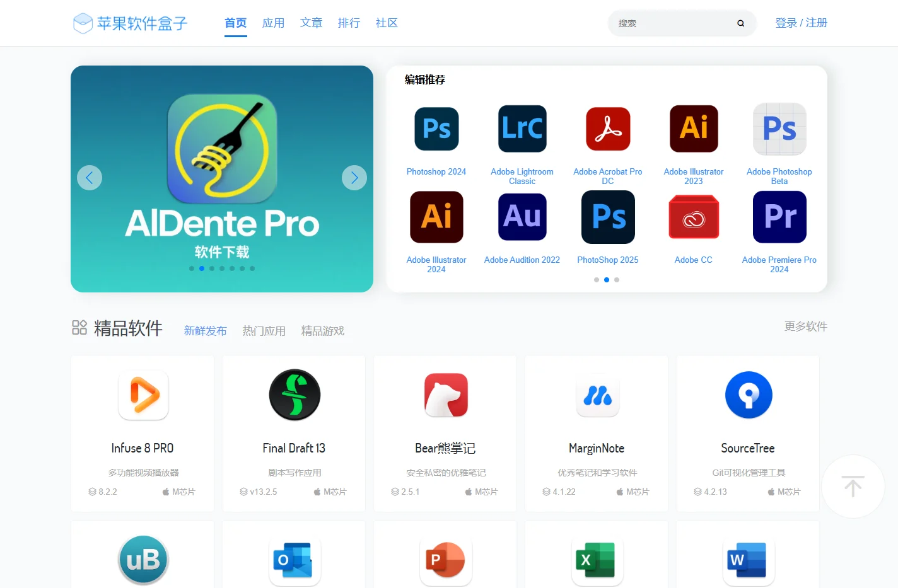Click the Infuse 8 PRO app icon
Screen dimensions: 898x588
point(143,395)
